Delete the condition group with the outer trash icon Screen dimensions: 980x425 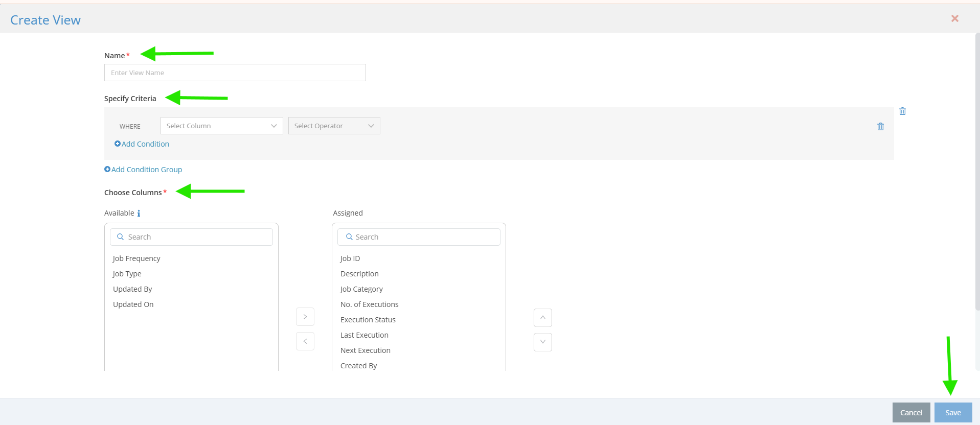tap(902, 111)
